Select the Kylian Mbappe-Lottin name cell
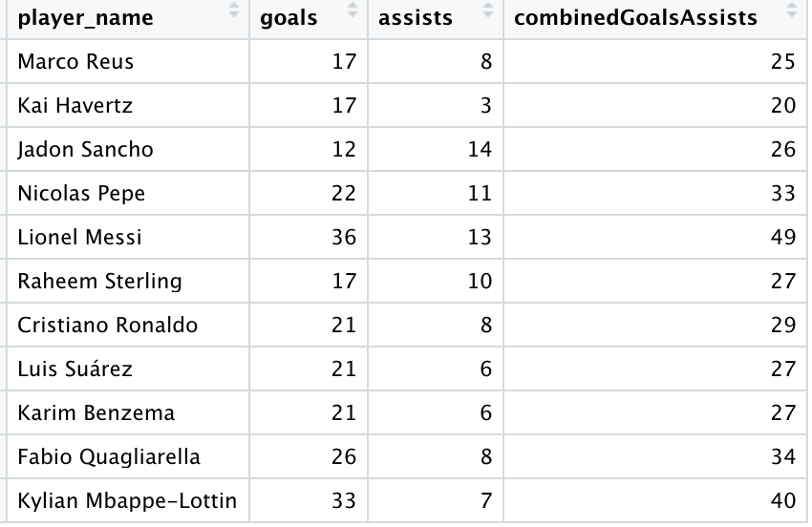Screen dimensions: 812x527 [128, 500]
